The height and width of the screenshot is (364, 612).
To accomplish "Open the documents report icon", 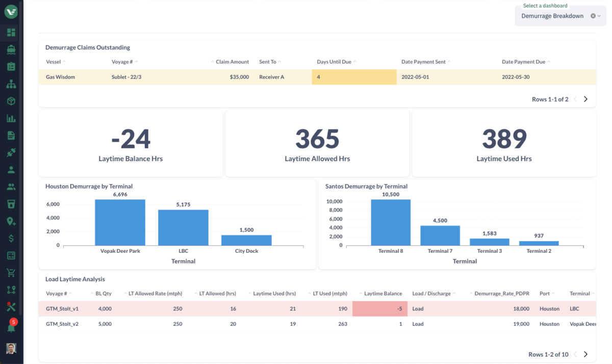I will [x=11, y=135].
